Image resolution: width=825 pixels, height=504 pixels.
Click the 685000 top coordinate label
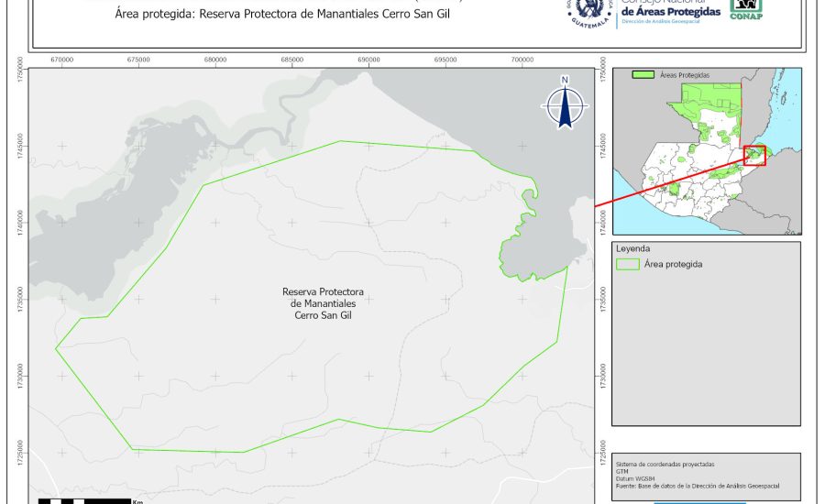coord(292,60)
